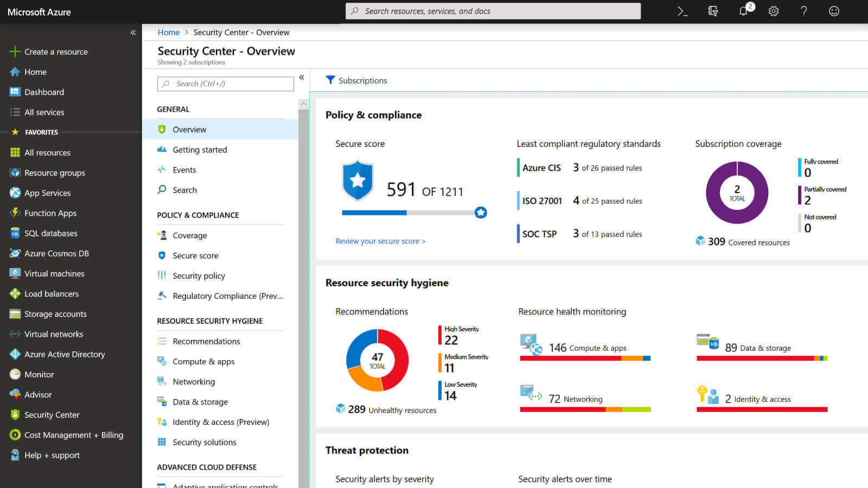Viewport: 868px width, 488px height.
Task: Go to Home breadcrumb link
Action: [x=168, y=33]
